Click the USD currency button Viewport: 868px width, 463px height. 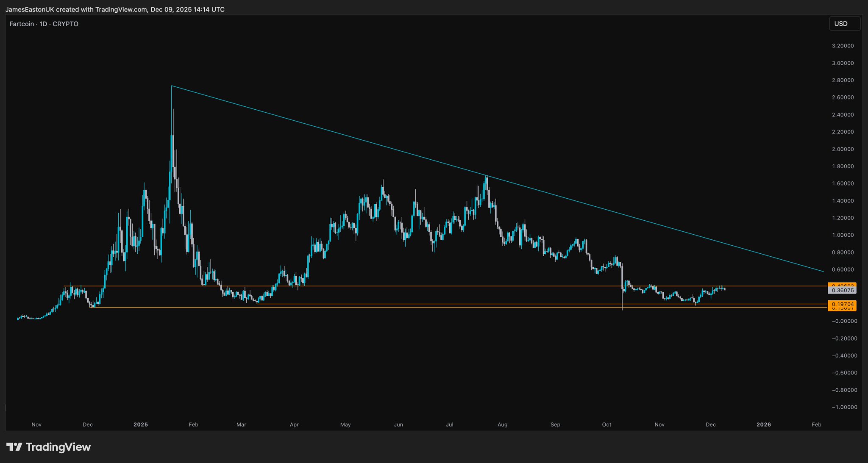point(844,24)
